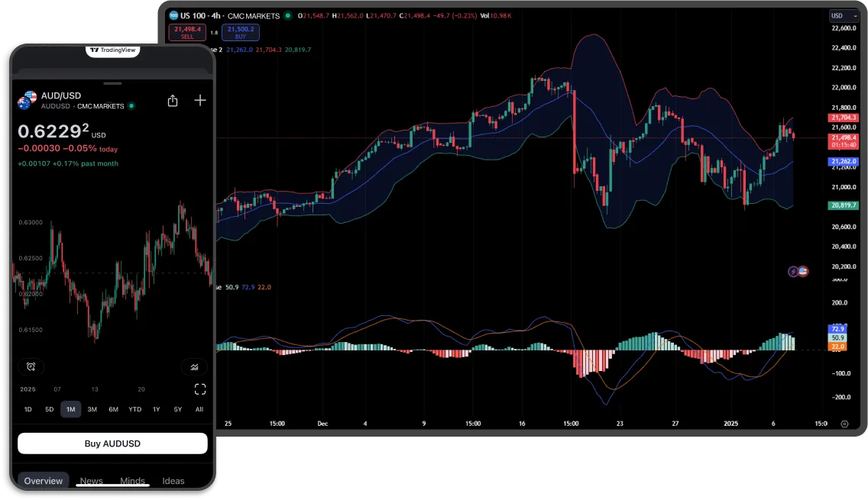The width and height of the screenshot is (868, 500).
Task: Click the AUD/USD flag pair logo
Action: pyautogui.click(x=28, y=100)
